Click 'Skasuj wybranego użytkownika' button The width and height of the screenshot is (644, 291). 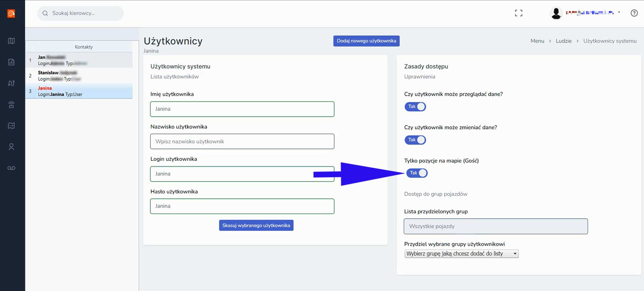coord(256,226)
